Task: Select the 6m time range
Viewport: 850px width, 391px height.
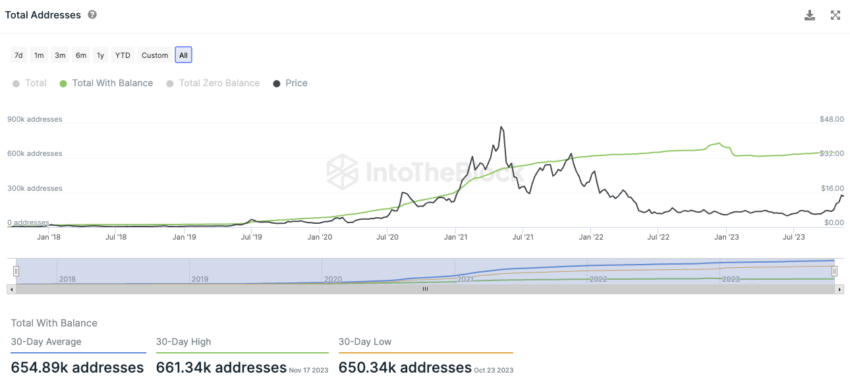Action: (81, 55)
